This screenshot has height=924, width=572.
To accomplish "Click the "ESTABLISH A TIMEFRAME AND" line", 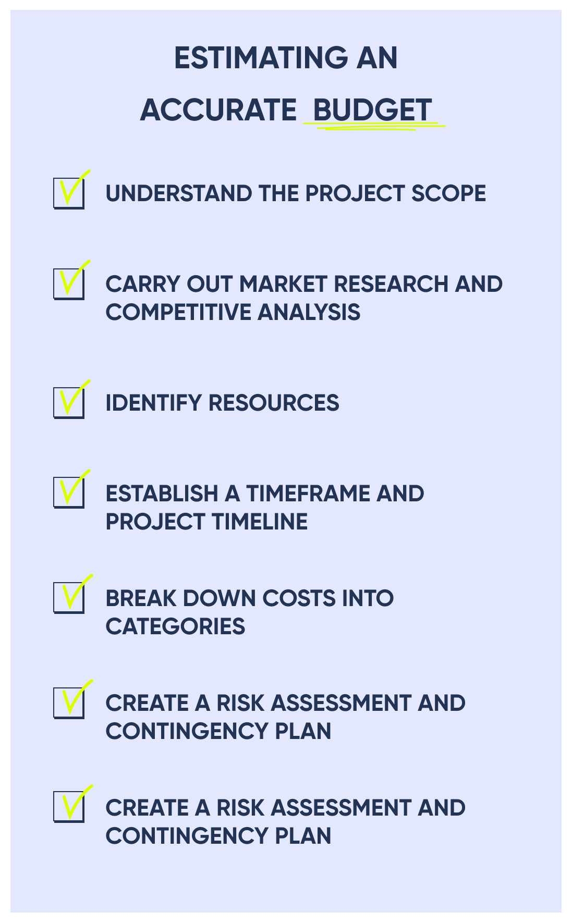I will pos(264,494).
